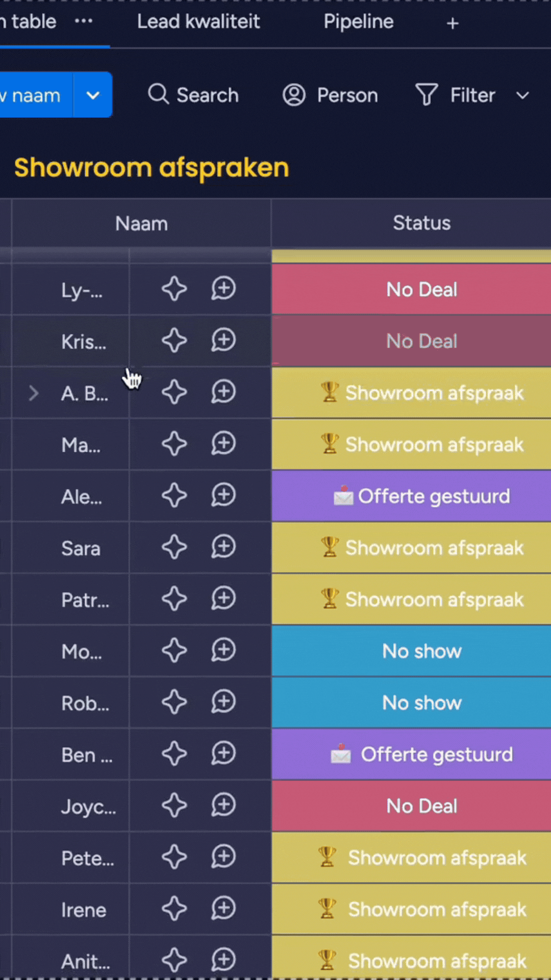This screenshot has width=551, height=980.
Task: Change the No show status of Mo... row
Action: click(x=421, y=651)
